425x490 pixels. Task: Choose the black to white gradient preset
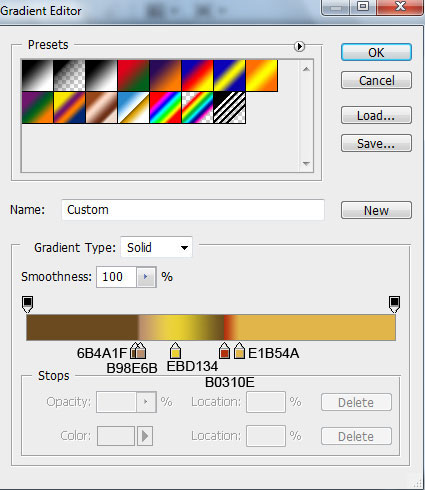tap(37, 75)
